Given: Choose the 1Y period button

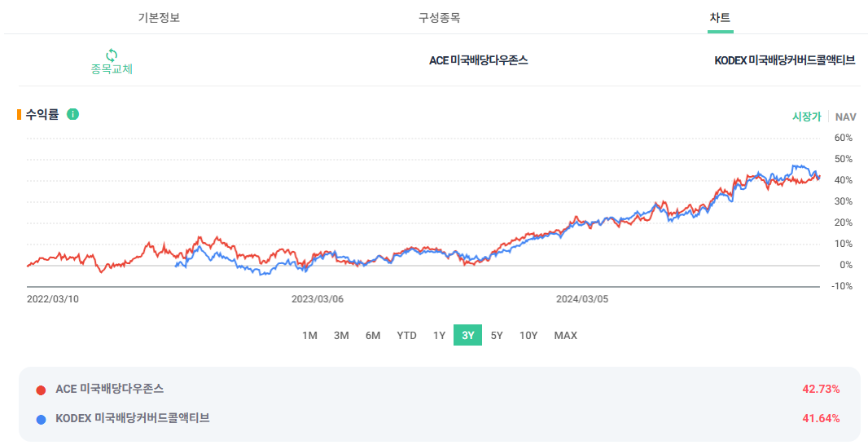Looking at the screenshot, I should 439,335.
